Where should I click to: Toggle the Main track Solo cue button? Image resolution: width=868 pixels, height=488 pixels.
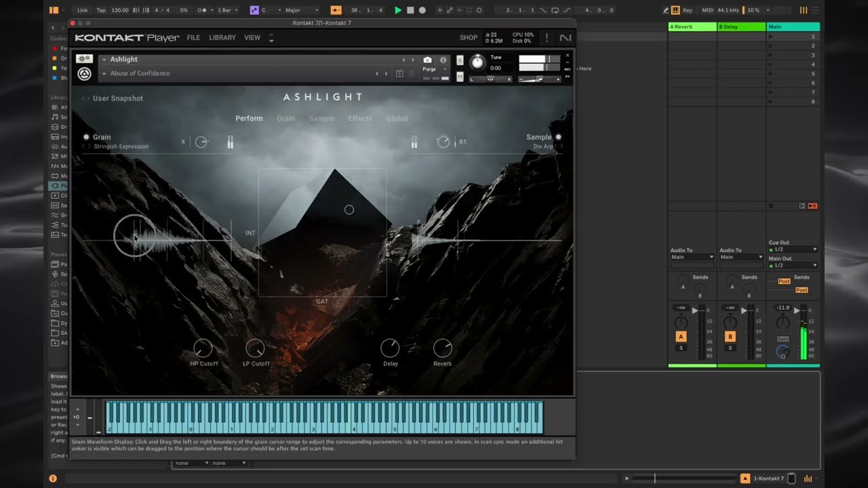pyautogui.click(x=783, y=339)
